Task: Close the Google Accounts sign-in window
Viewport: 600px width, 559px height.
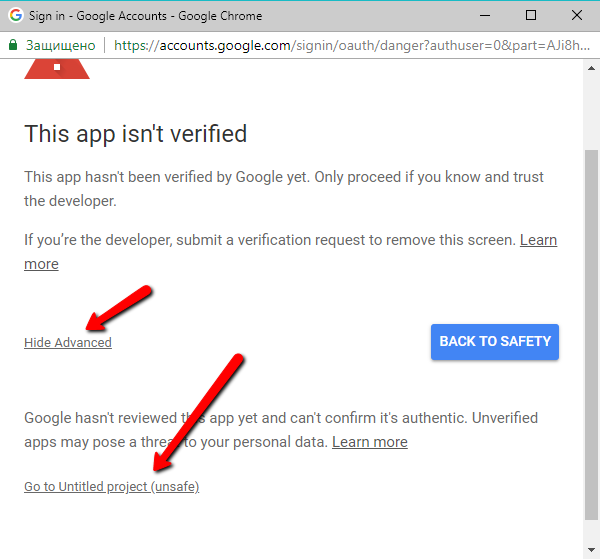Action: (x=577, y=15)
